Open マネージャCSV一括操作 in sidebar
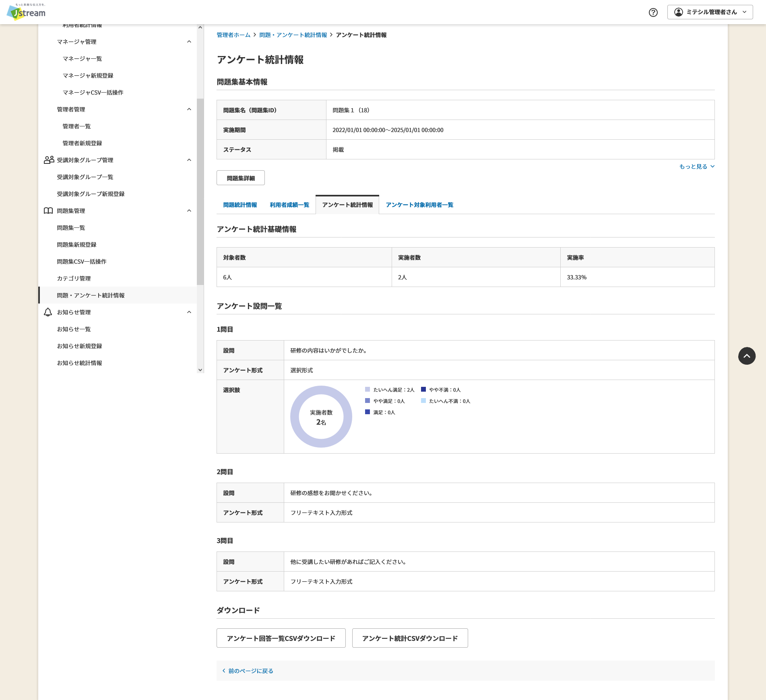 click(93, 92)
